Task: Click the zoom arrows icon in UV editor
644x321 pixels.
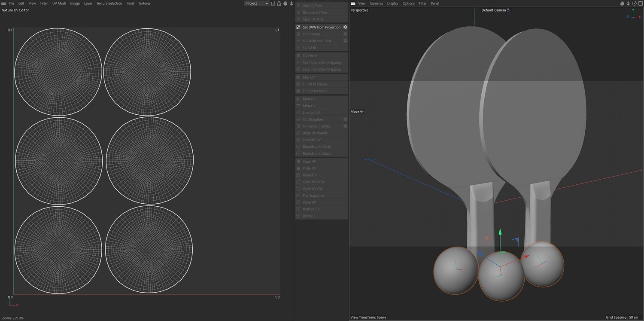Action: pyautogui.click(x=292, y=3)
